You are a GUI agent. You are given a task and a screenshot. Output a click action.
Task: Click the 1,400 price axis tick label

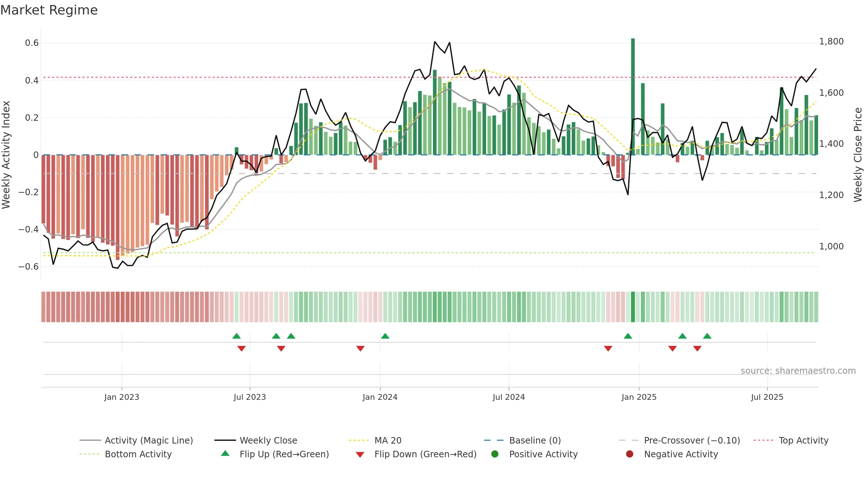tap(831, 144)
